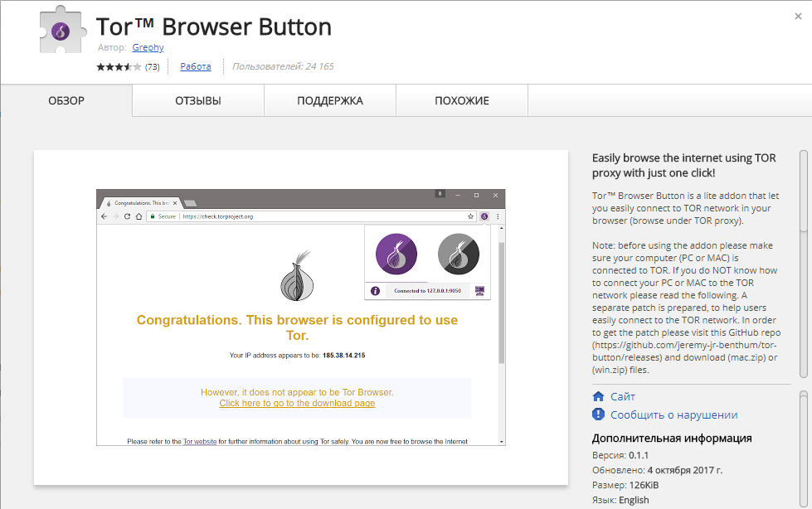Click the info icon in the preview's Tor popup
Viewport: 812px width, 509px height.
pyautogui.click(x=375, y=291)
